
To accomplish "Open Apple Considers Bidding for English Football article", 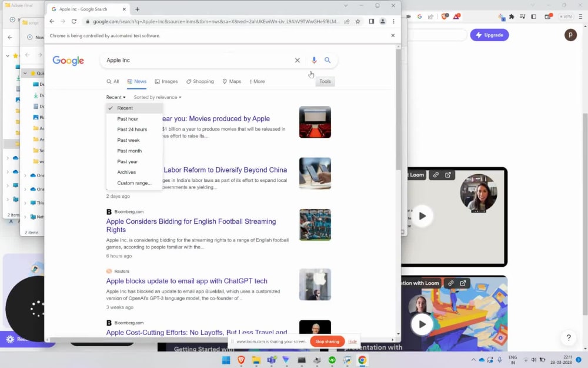I will tap(191, 226).
